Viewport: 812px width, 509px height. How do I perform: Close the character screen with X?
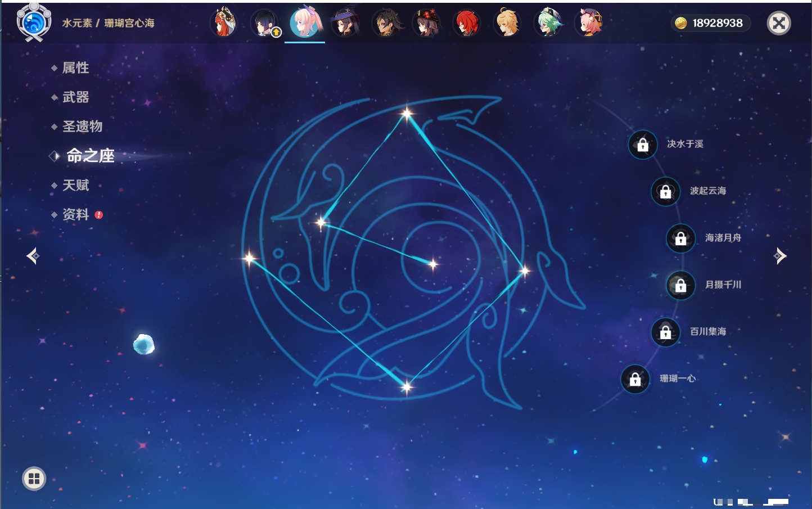(779, 23)
